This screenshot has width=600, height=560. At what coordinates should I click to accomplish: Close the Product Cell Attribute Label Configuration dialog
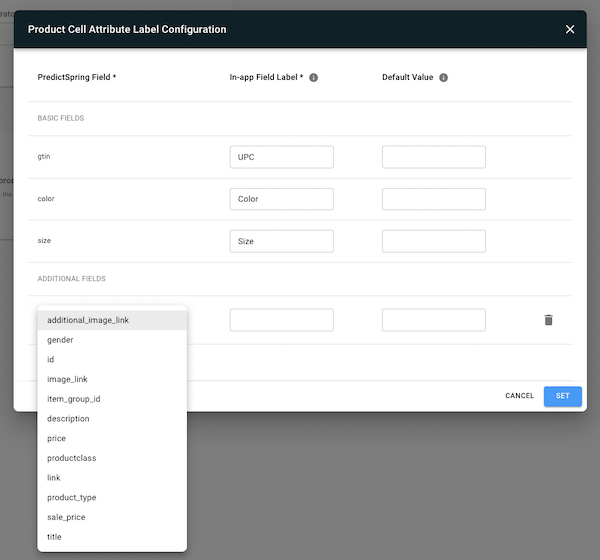[570, 29]
